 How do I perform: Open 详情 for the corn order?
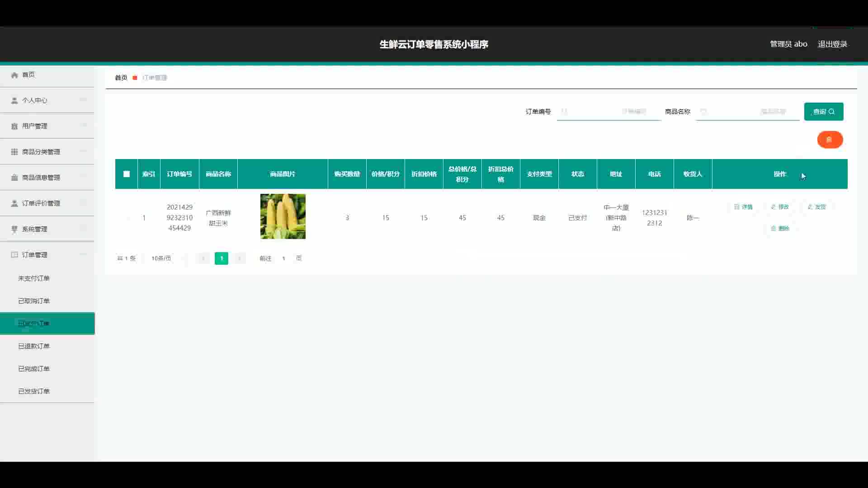pos(743,207)
